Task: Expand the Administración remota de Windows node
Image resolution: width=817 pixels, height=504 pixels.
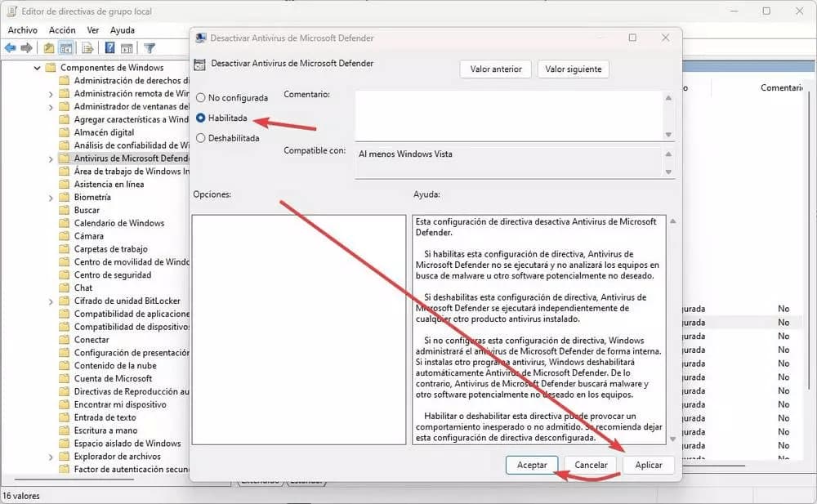Action: click(51, 94)
